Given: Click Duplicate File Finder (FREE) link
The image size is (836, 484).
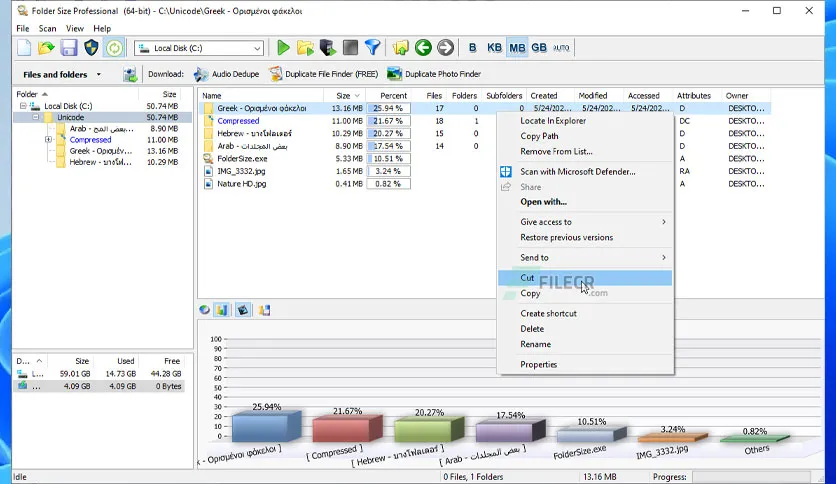Looking at the screenshot, I should point(324,74).
